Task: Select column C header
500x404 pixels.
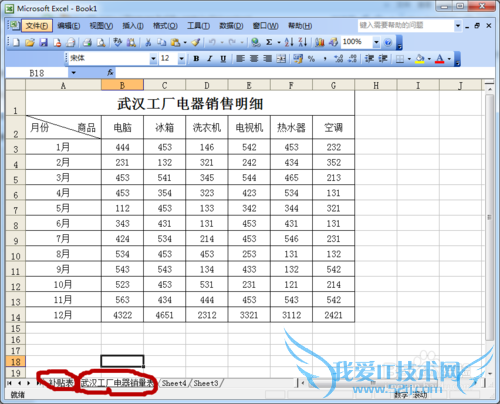Action: click(x=164, y=85)
